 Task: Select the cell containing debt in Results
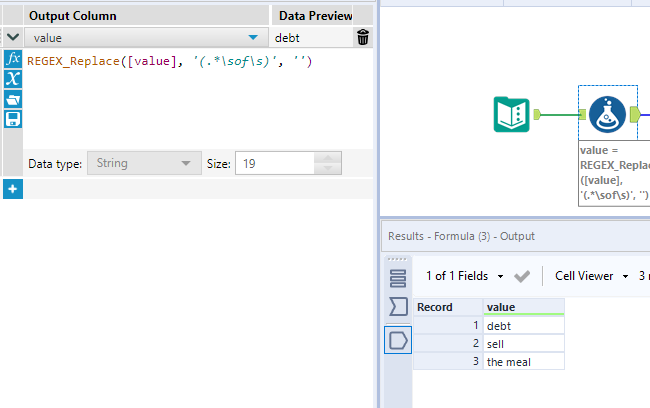[x=524, y=325]
